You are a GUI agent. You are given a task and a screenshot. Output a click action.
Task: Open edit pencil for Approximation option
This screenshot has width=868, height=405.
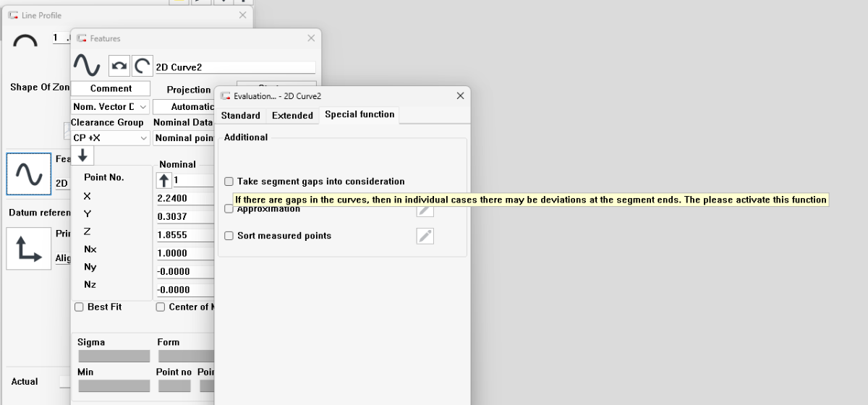425,210
